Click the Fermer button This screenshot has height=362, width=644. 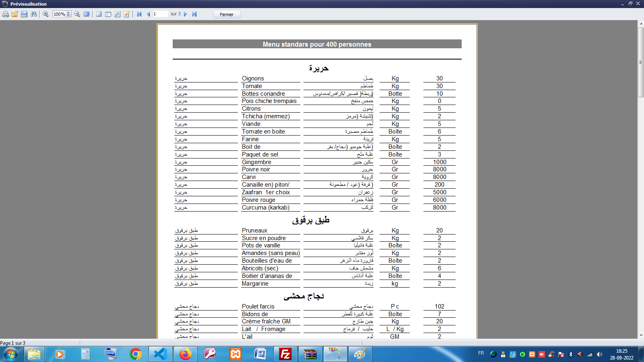227,14
